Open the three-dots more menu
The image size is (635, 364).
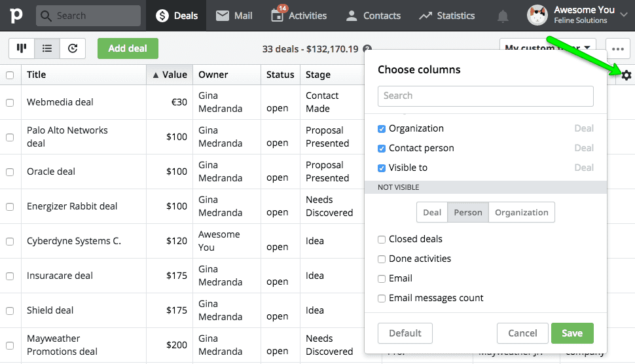[x=617, y=48]
